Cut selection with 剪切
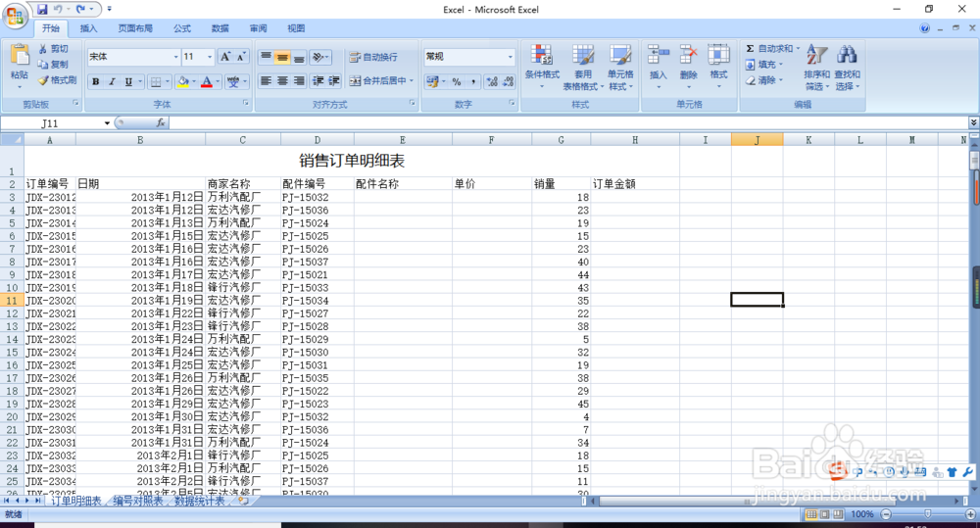Image resolution: width=980 pixels, height=528 pixels. pyautogui.click(x=54, y=49)
